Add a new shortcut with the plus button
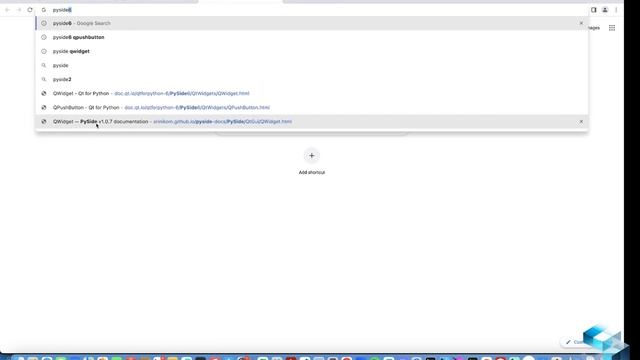Screen dimensions: 640x360 [x=311, y=156]
